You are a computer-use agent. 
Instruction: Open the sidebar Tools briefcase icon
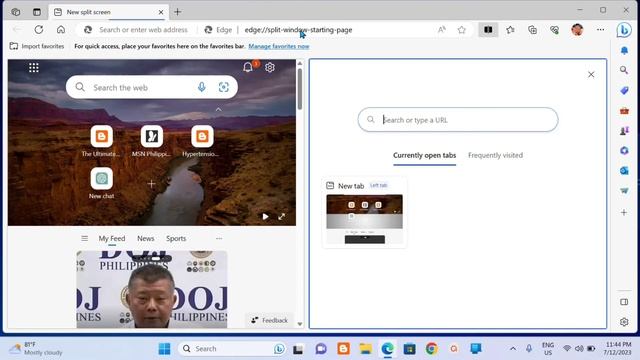[624, 110]
